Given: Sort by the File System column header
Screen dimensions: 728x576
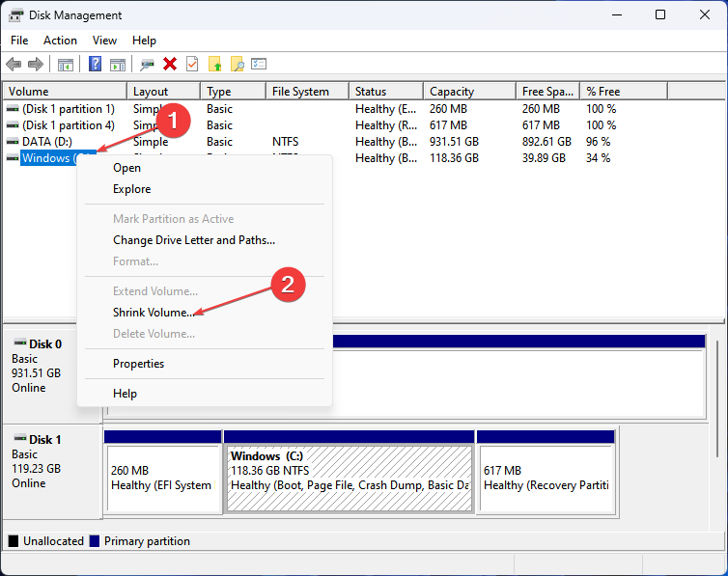Looking at the screenshot, I should click(x=300, y=92).
